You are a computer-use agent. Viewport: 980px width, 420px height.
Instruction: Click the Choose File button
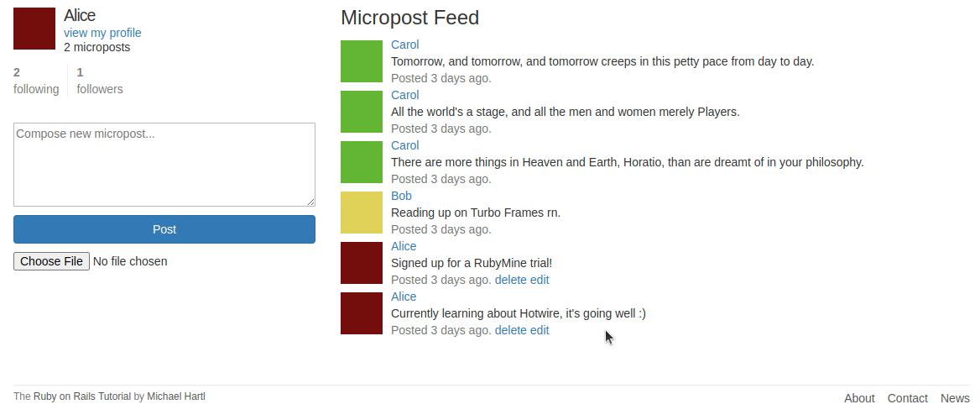(x=52, y=261)
